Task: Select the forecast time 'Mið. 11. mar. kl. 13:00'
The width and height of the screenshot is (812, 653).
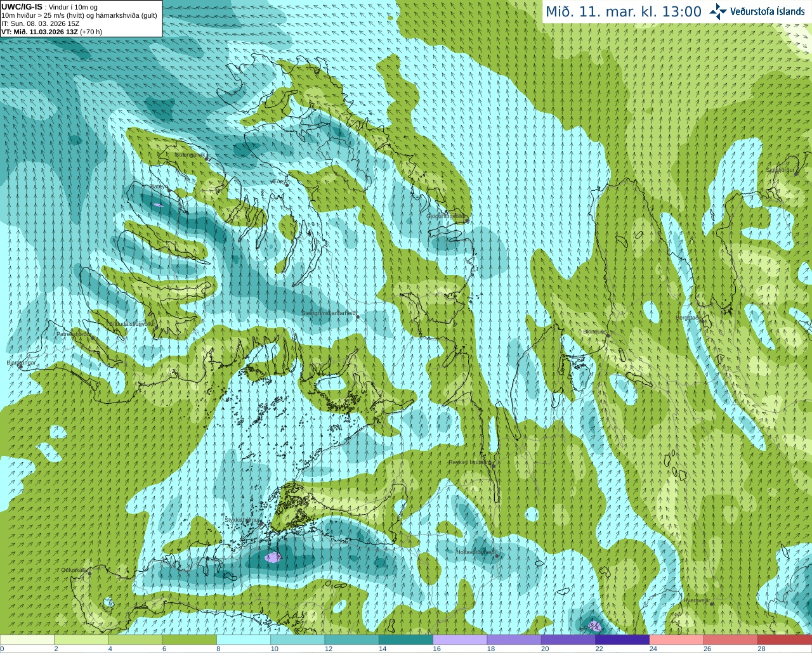Action: coord(624,12)
